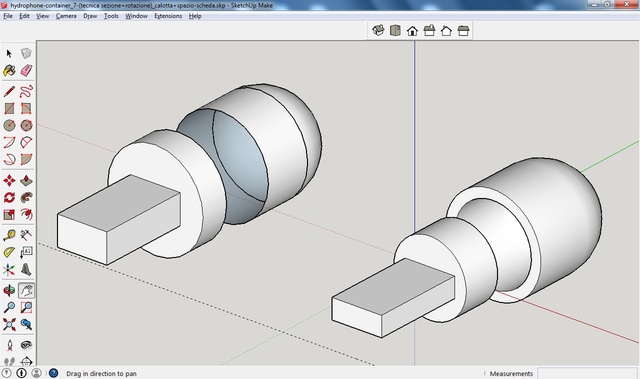The height and width of the screenshot is (379, 640).
Task: Choose the Section Plane tool
Action: click(x=26, y=361)
